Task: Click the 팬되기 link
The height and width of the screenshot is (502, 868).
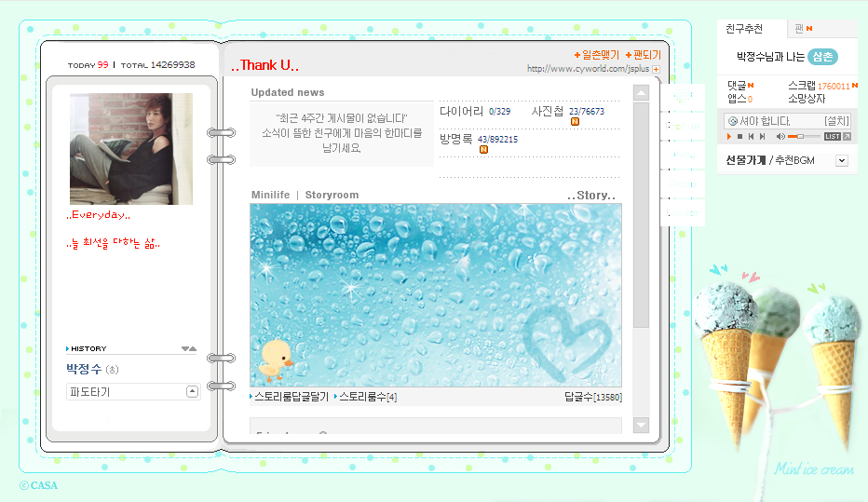Action: pyautogui.click(x=644, y=55)
